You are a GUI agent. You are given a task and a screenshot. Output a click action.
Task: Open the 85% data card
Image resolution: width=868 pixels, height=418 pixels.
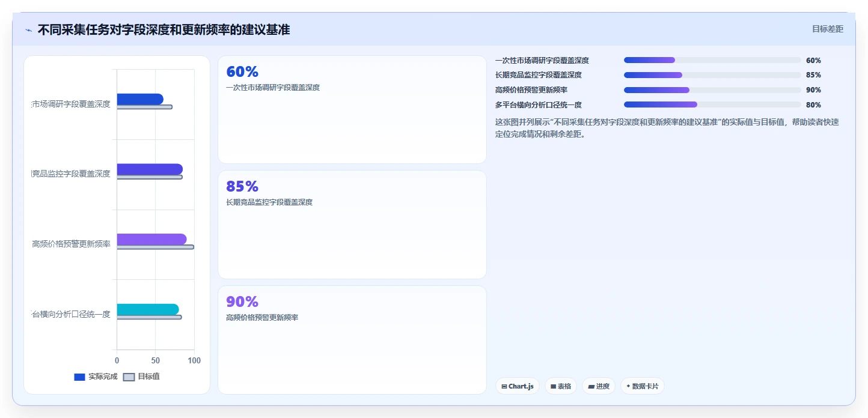click(x=352, y=225)
